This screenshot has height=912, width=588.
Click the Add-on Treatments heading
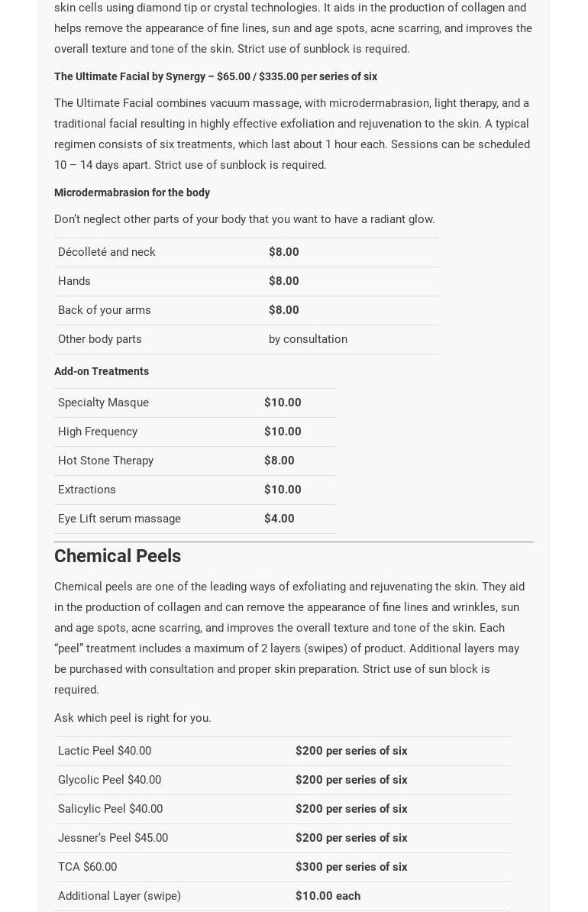point(102,371)
